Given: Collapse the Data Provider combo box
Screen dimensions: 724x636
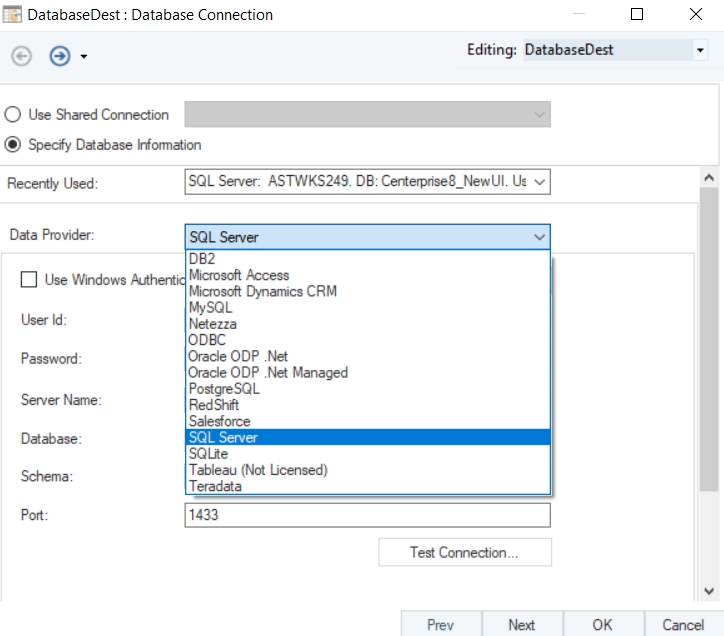Looking at the screenshot, I should tap(539, 237).
